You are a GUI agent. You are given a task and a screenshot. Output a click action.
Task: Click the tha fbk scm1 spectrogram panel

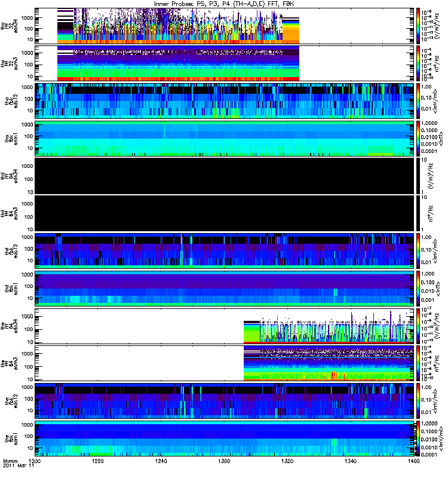tap(225, 139)
